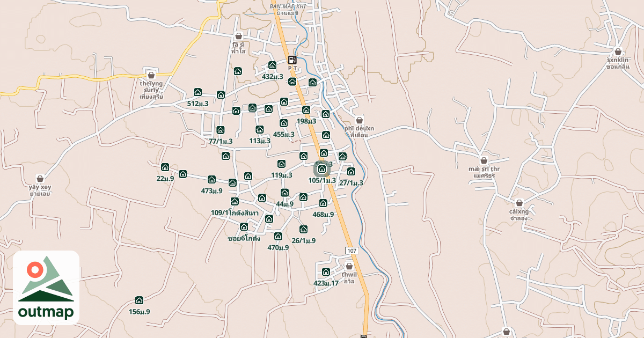The height and width of the screenshot is (338, 644).
Task: Select the cảlxng shop marker
Action: click(x=519, y=203)
